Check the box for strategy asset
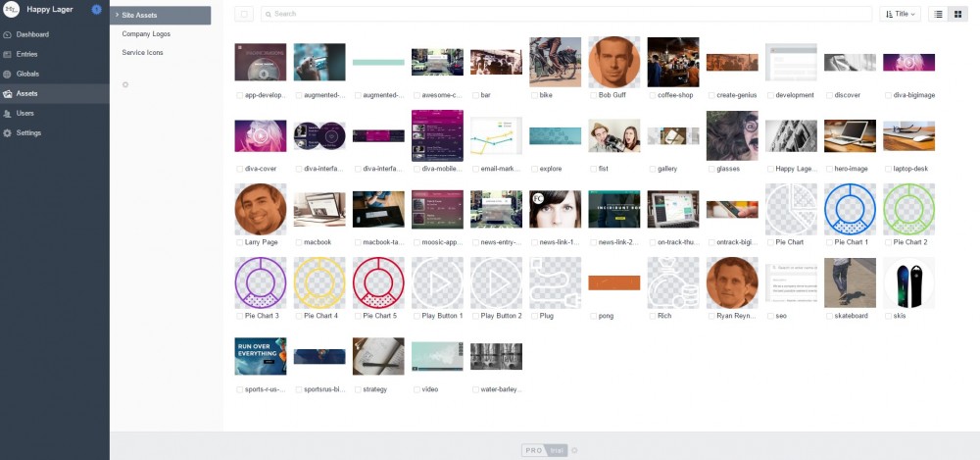Viewport: 980px width, 460px height. click(x=358, y=389)
